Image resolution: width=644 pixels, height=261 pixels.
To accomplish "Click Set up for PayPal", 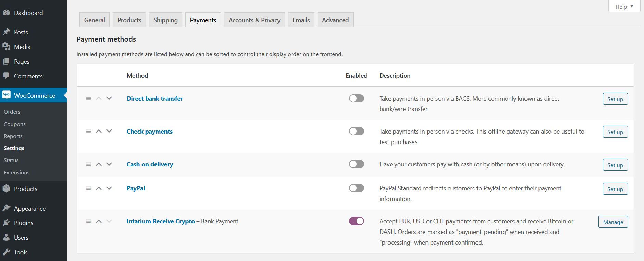I will pos(615,189).
